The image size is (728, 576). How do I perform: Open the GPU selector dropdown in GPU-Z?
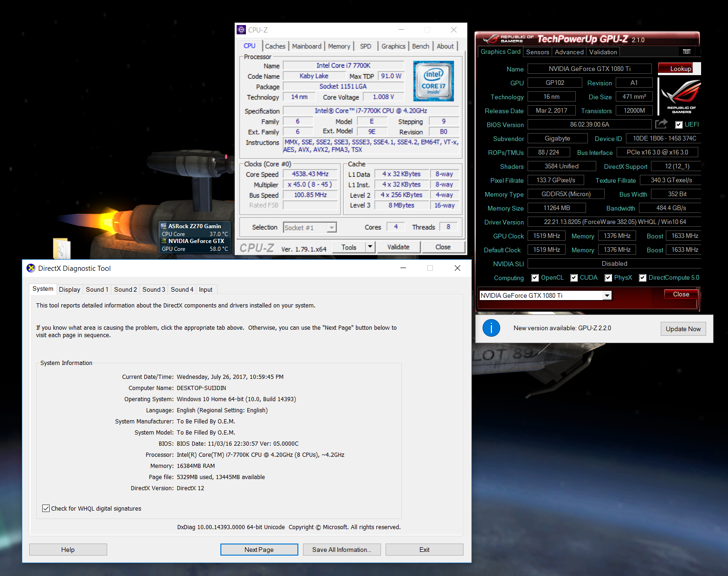pos(607,295)
